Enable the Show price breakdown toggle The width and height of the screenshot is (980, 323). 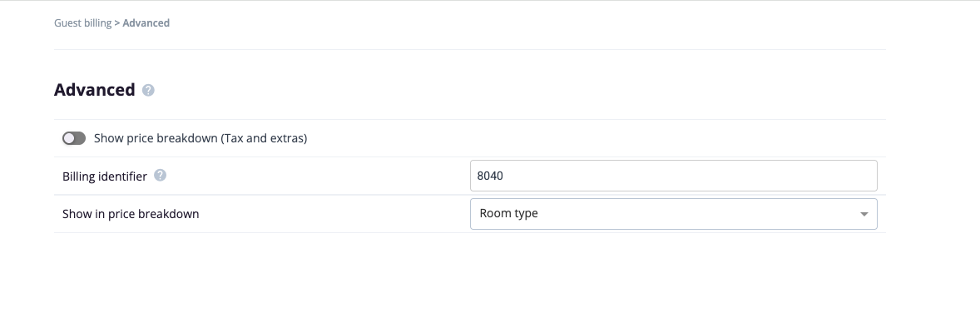coord(74,137)
